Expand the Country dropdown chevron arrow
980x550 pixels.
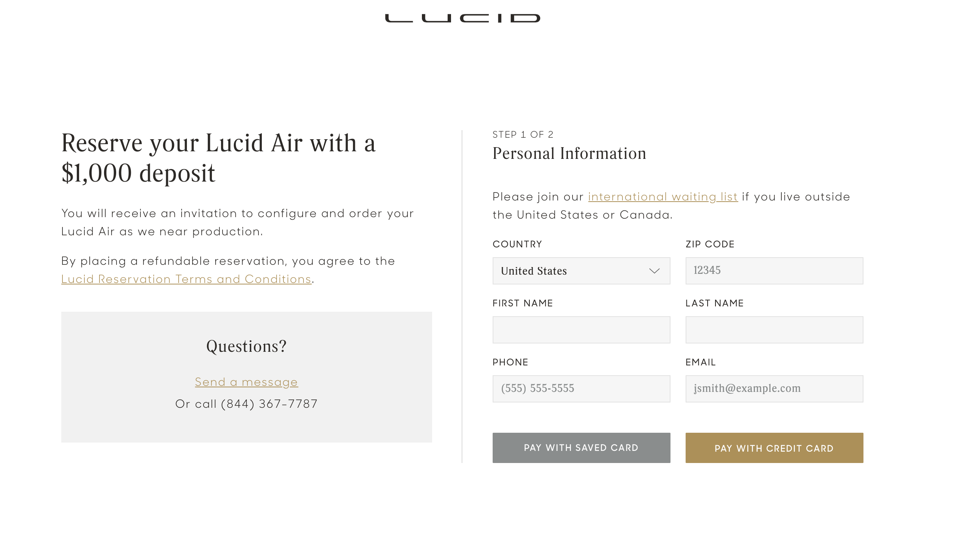[x=654, y=271]
